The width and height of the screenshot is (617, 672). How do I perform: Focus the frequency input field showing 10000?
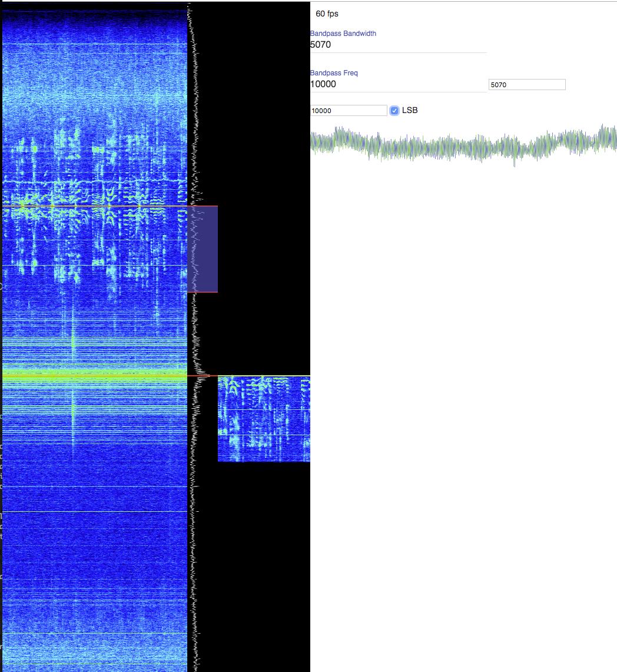click(349, 111)
